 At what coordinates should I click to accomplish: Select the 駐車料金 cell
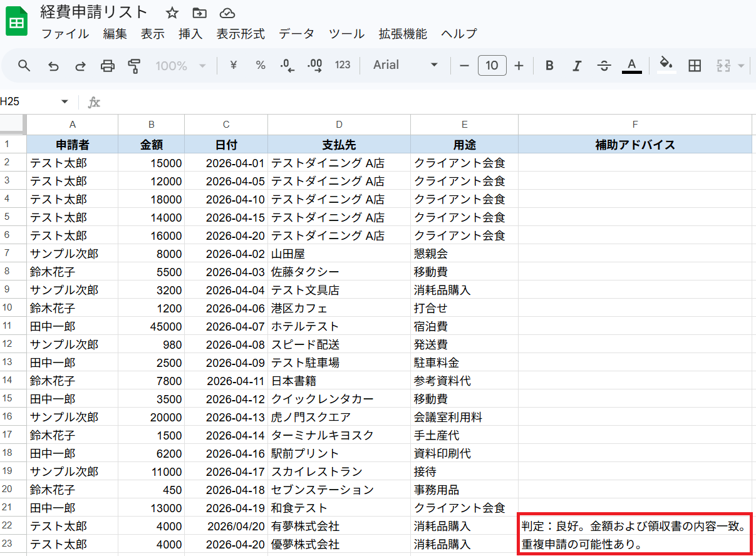pos(464,363)
